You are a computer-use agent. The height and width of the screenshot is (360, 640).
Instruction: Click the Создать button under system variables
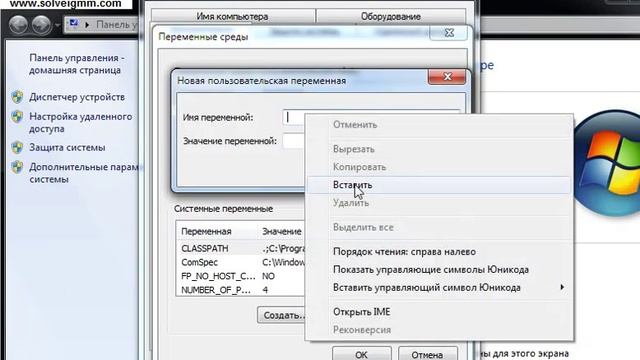282,315
